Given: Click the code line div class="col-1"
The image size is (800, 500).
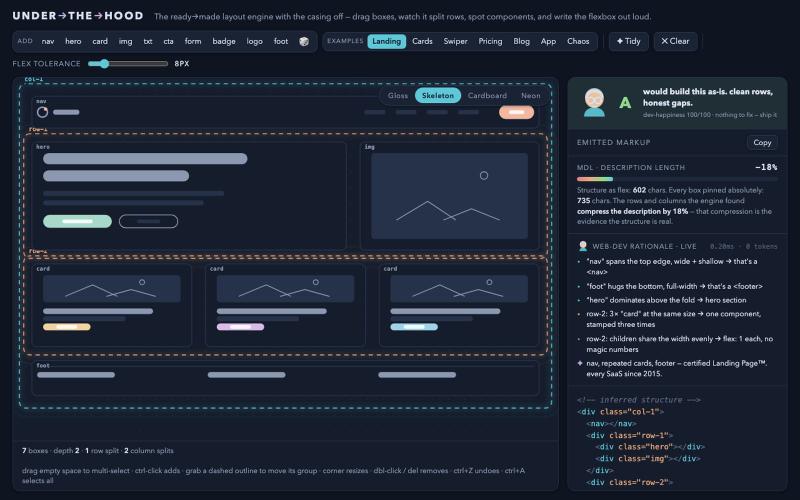Looking at the screenshot, I should [x=620, y=412].
